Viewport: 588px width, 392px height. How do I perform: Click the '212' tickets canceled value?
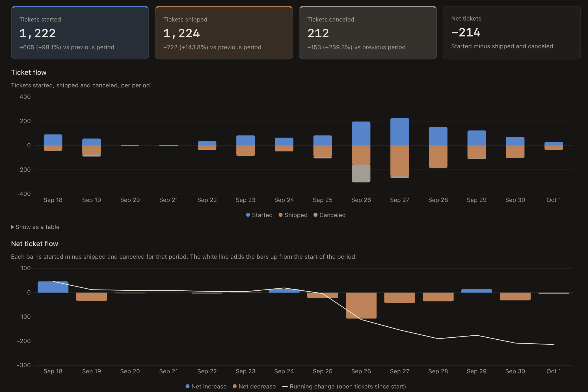pyautogui.click(x=318, y=33)
